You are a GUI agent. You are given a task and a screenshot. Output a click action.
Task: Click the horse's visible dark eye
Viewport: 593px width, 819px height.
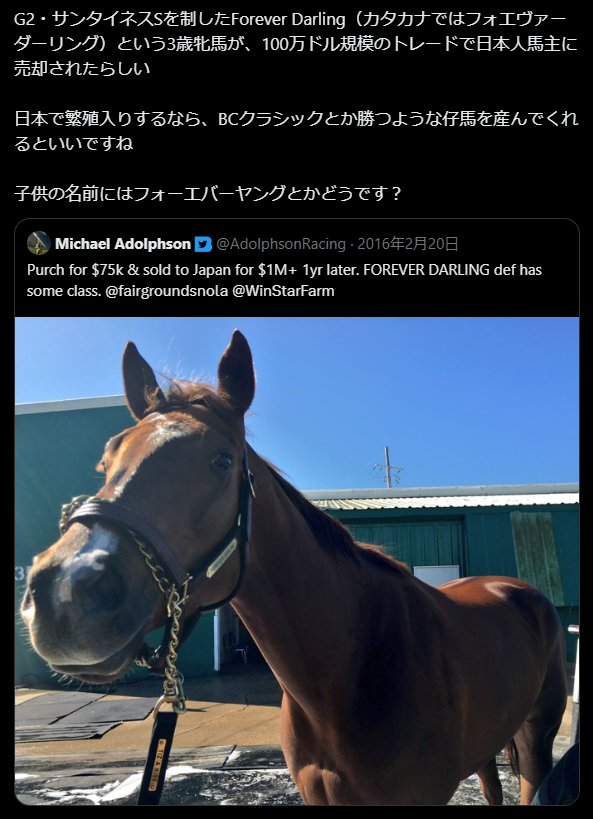(222, 461)
